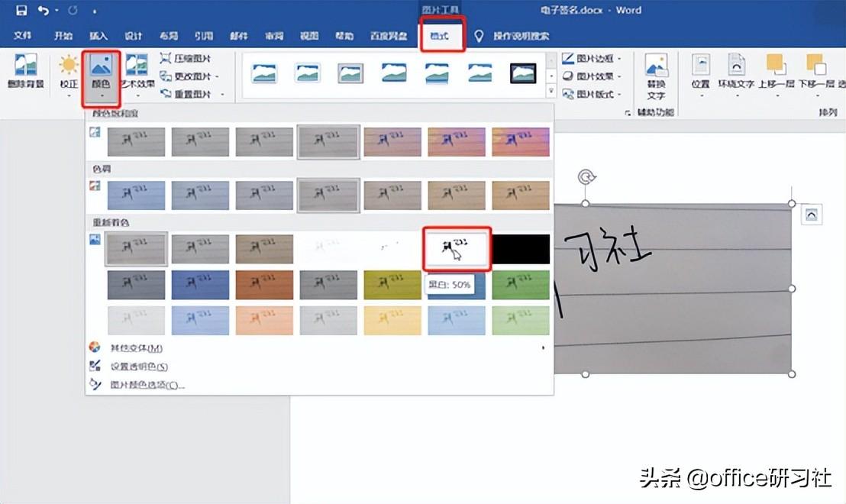Select the 黑白 50% recolor swatch
The image size is (846, 504).
point(456,247)
